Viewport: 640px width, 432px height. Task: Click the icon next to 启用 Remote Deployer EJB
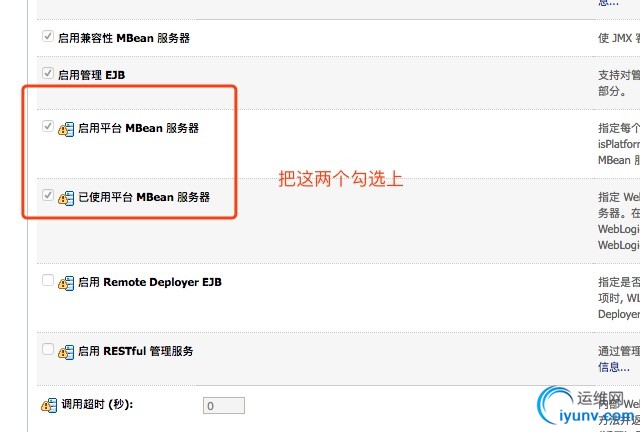67,283
